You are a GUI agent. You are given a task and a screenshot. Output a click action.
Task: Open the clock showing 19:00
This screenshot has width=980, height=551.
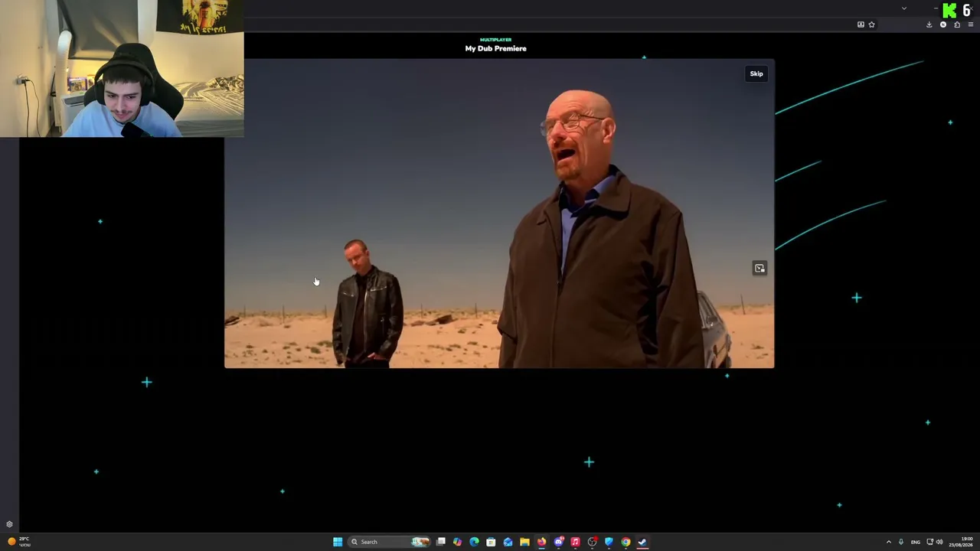click(961, 542)
